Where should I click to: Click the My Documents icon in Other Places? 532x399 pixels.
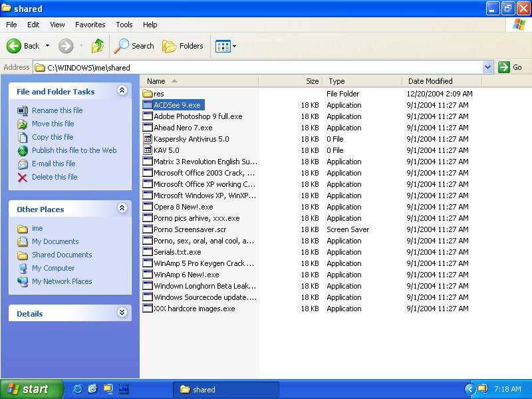(x=23, y=241)
